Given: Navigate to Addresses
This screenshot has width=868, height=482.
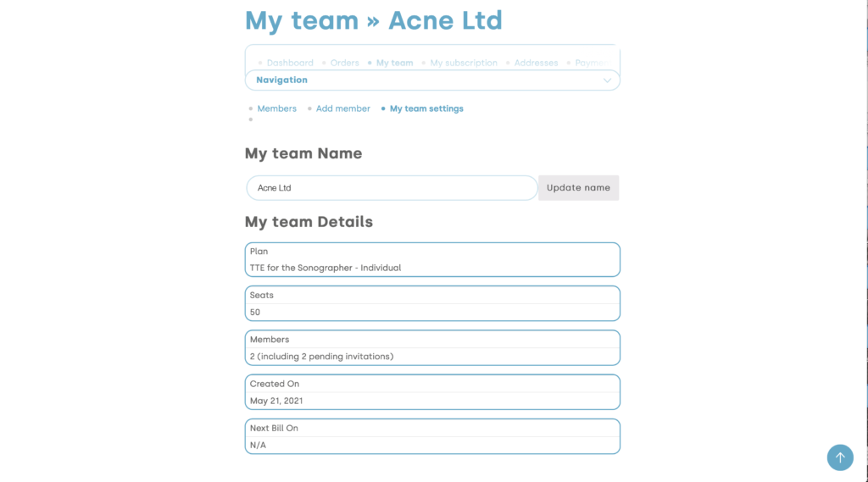Looking at the screenshot, I should point(536,63).
